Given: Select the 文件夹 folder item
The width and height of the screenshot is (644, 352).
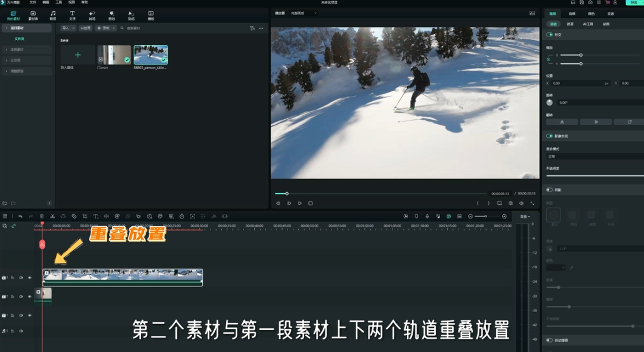Looking at the screenshot, I should [x=19, y=39].
